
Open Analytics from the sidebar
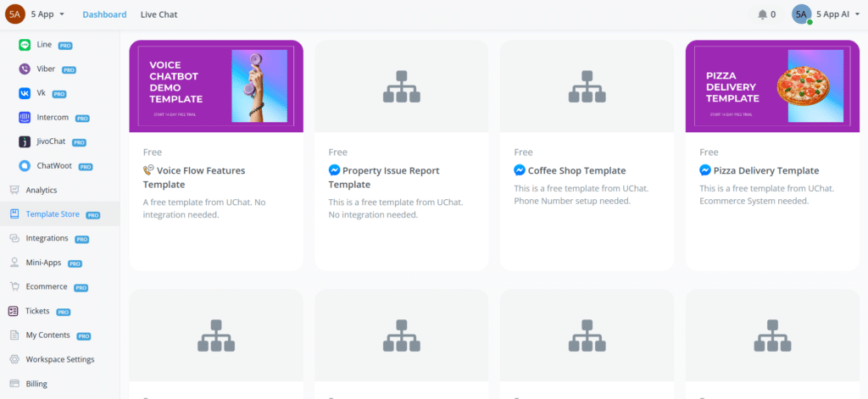click(x=41, y=191)
